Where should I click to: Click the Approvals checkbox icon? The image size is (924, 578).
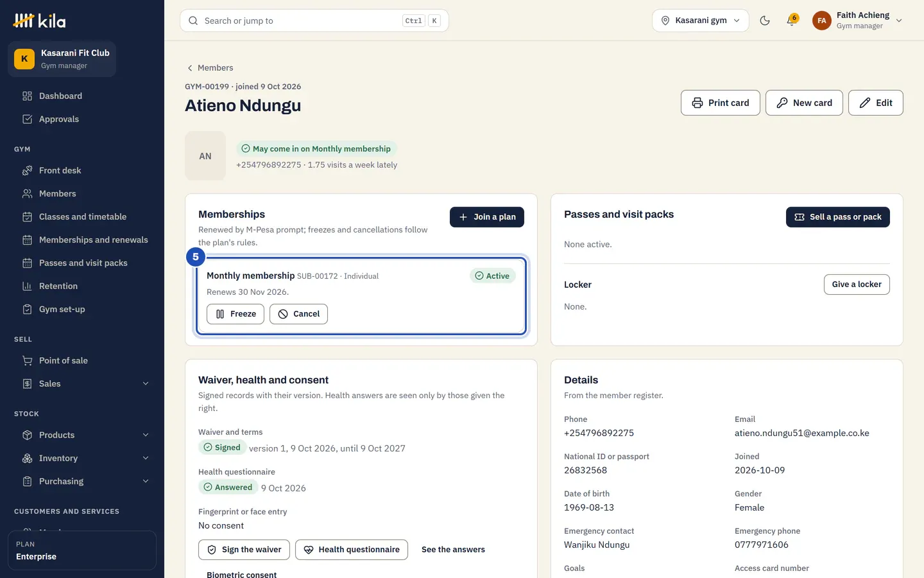click(x=27, y=119)
